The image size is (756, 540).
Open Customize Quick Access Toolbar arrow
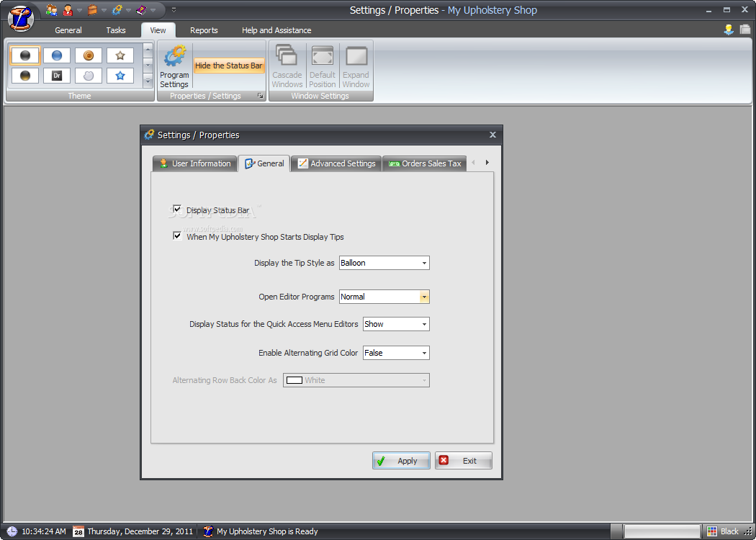(174, 9)
